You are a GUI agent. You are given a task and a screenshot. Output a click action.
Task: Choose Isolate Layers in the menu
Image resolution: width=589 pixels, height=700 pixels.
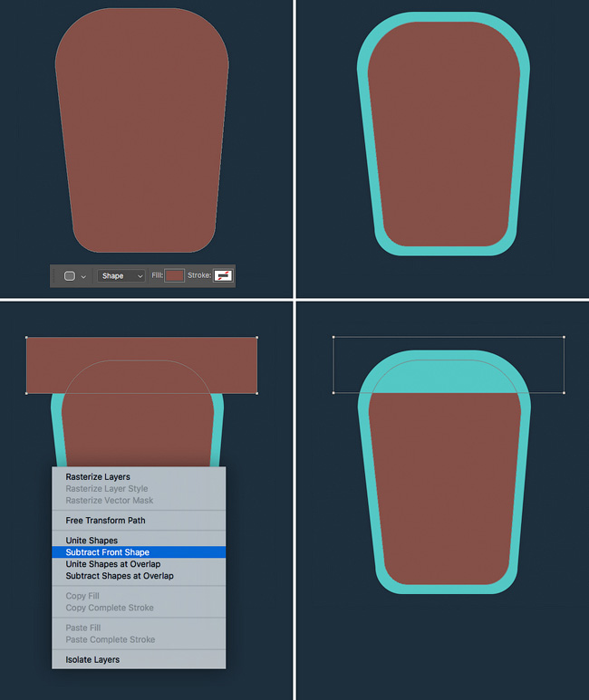click(x=139, y=659)
